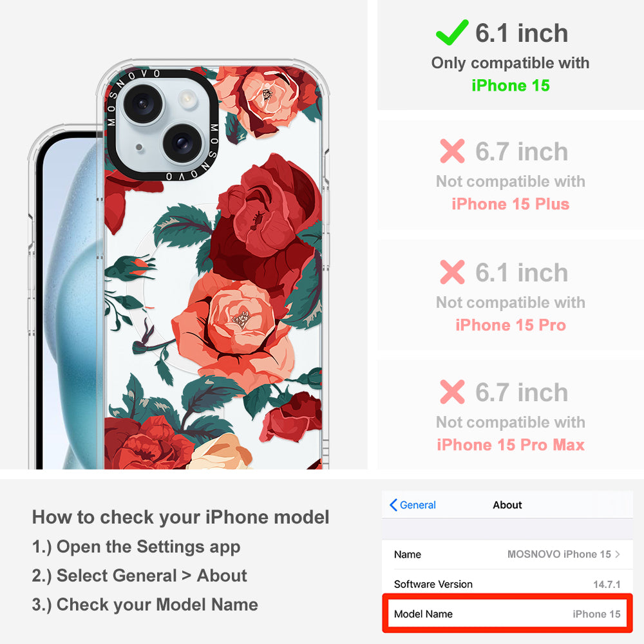Click the green iPhone 15 compatibility text
Viewport: 644px width, 644px height.
511,86
